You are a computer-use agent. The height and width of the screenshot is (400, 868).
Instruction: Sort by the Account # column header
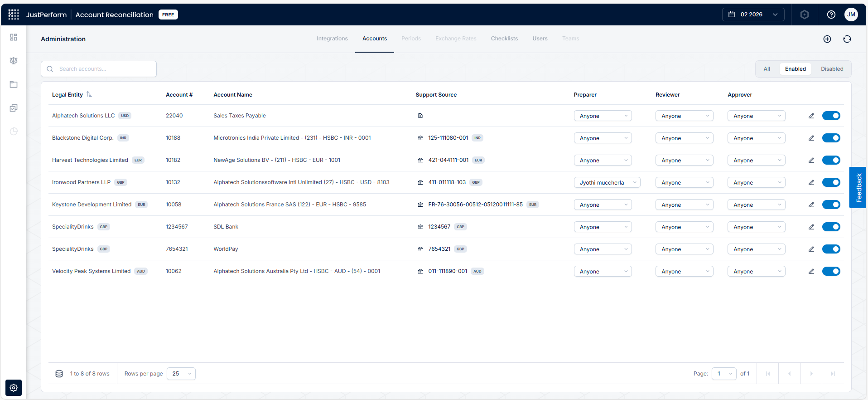(179, 95)
